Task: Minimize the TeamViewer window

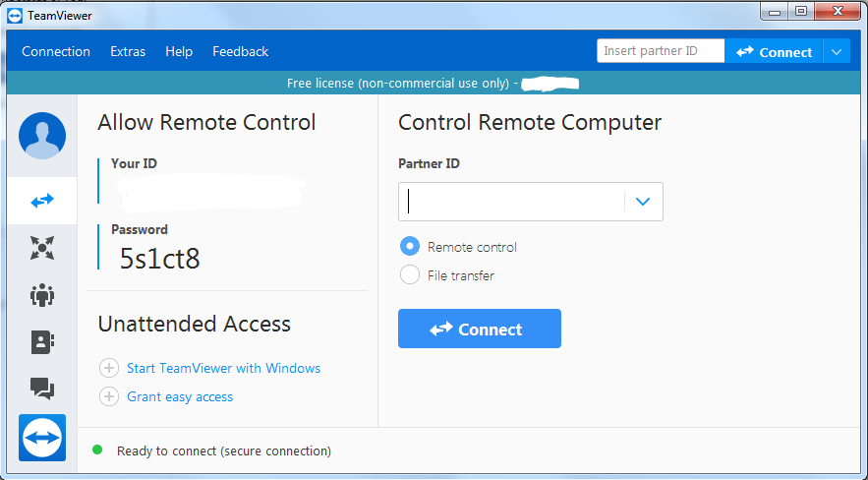Action: [x=775, y=11]
